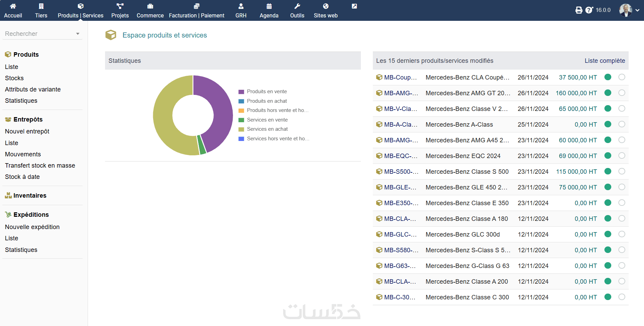Open the GRH module icon
Image resolution: width=644 pixels, height=326 pixels.
(x=241, y=6)
